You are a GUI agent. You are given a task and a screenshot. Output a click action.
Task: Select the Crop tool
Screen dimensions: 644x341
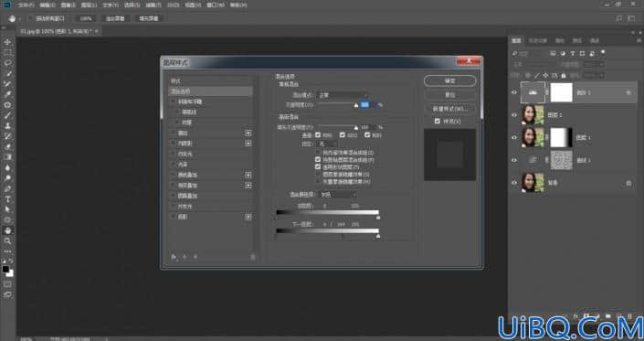7,84
